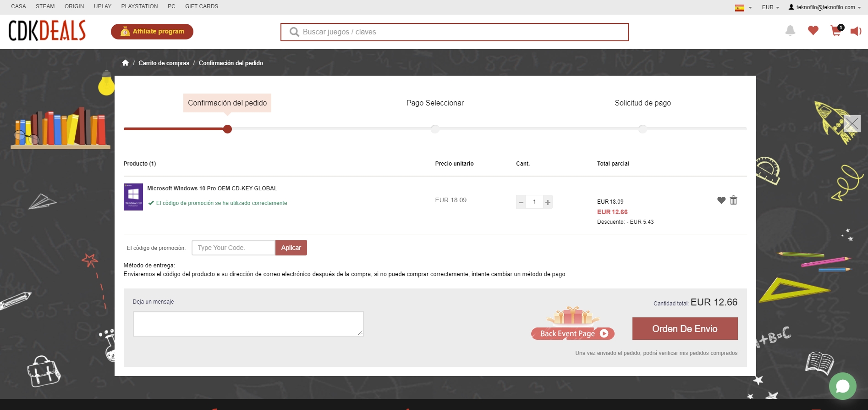Go to Carrito de compras breadcrumb
The height and width of the screenshot is (410, 868).
(x=164, y=63)
